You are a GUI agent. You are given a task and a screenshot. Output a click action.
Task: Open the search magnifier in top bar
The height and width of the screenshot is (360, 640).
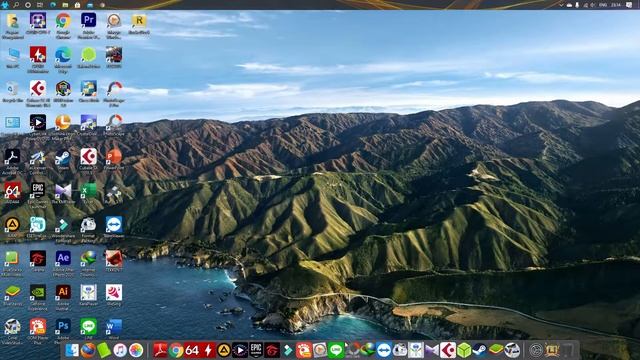16,4
